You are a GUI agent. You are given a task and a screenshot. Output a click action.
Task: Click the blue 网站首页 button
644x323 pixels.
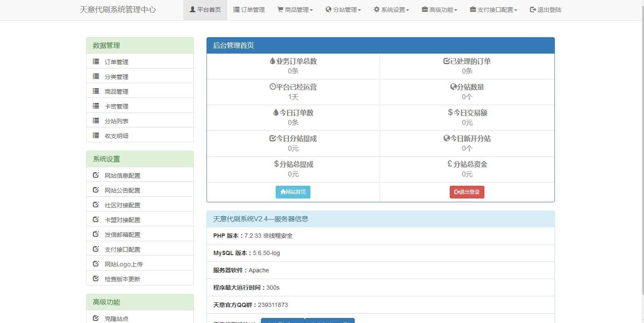293,192
